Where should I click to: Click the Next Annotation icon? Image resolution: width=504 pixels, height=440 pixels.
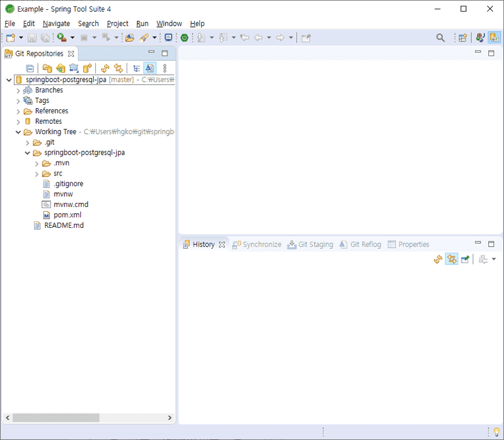[x=201, y=38]
